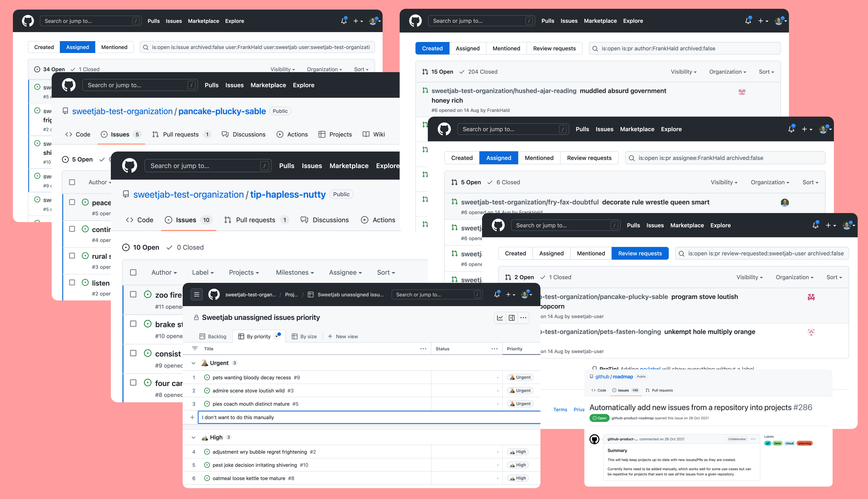This screenshot has height=499, width=868.
Task: Click search magnifier in Review requests filter
Action: click(x=681, y=254)
